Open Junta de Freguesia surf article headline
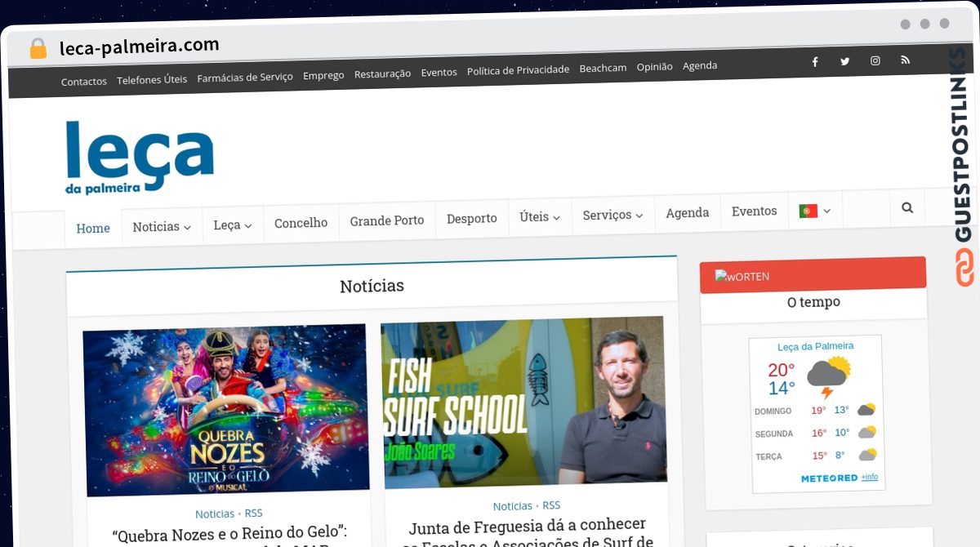Image resolution: width=980 pixels, height=547 pixels. click(528, 533)
